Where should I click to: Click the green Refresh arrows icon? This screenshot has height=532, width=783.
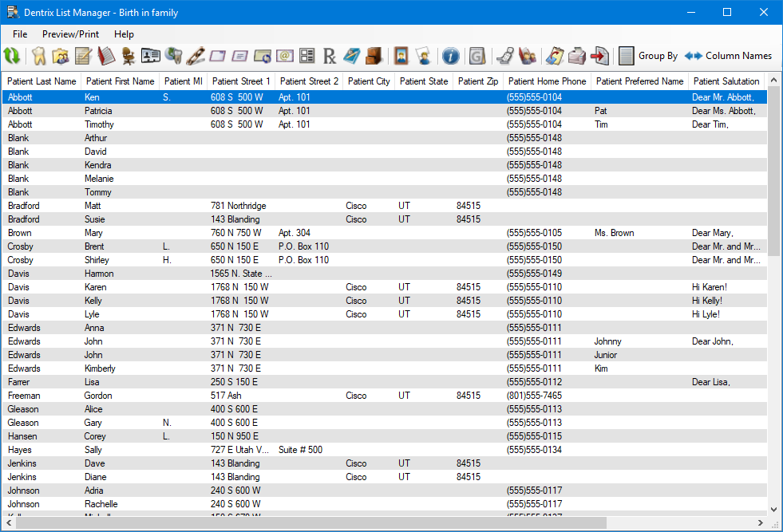(x=12, y=56)
